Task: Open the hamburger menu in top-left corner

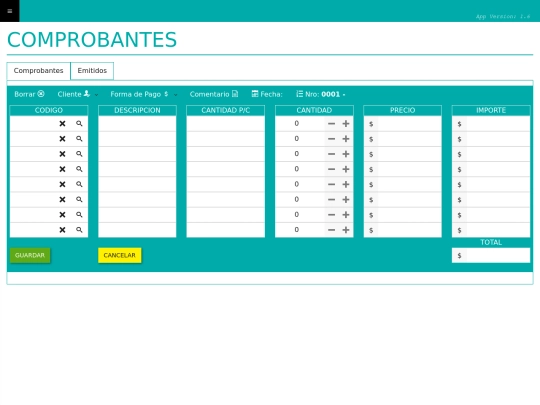Action: coord(10,11)
